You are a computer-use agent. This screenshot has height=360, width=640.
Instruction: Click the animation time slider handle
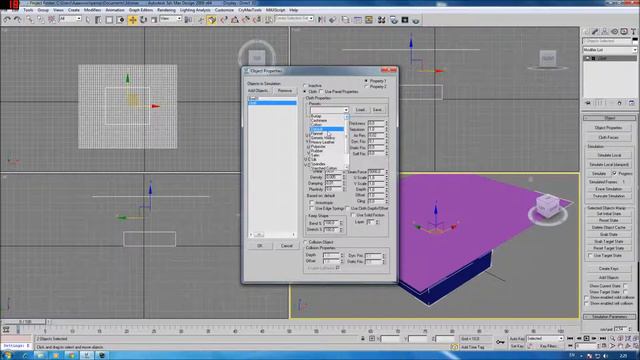click(26, 322)
